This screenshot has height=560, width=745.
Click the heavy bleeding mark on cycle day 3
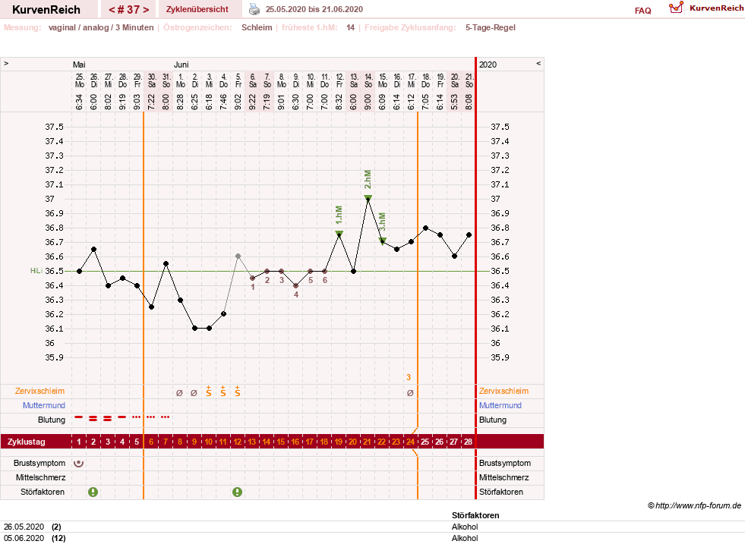coord(107,418)
